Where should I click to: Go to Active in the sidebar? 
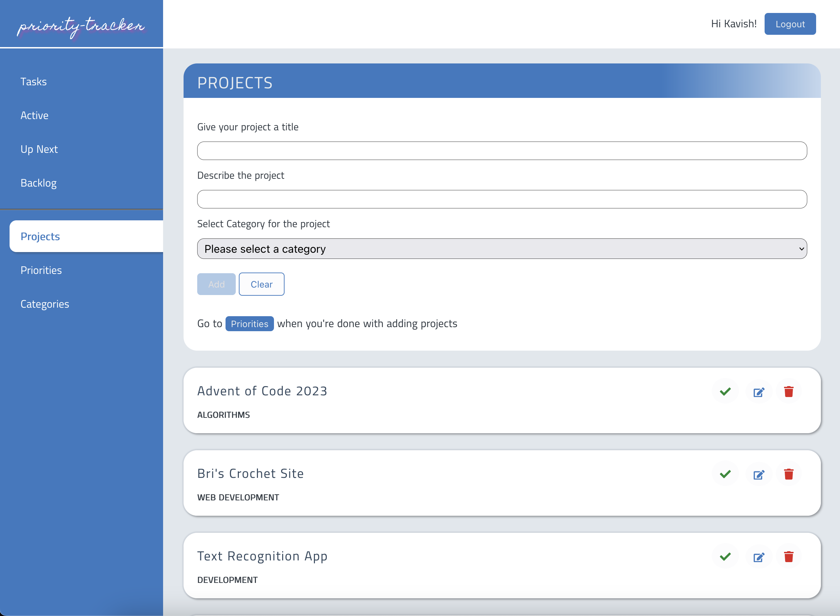[x=34, y=116]
